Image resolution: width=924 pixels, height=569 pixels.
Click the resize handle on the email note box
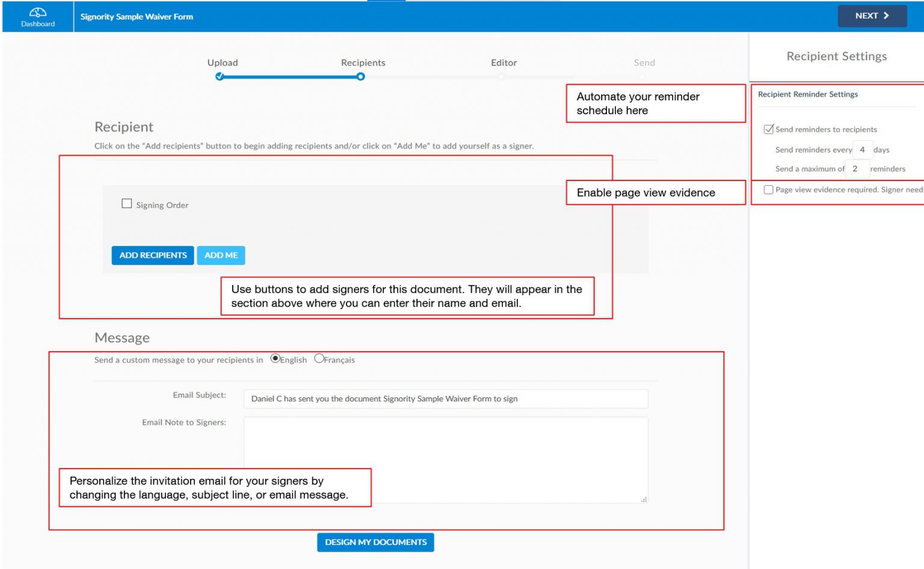643,498
